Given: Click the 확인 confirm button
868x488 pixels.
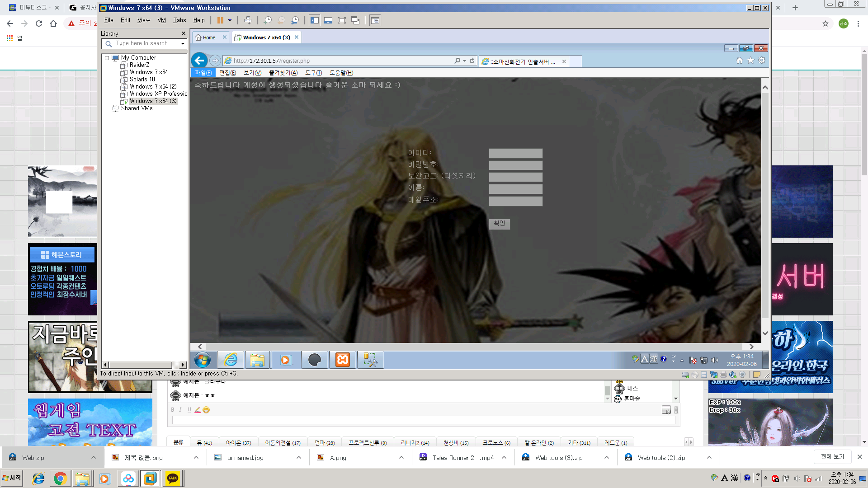Looking at the screenshot, I should point(499,223).
